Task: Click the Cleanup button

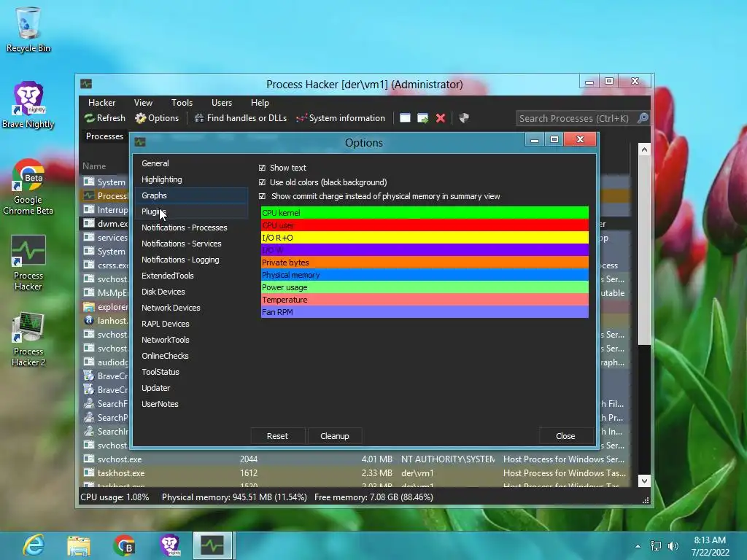Action: click(334, 436)
